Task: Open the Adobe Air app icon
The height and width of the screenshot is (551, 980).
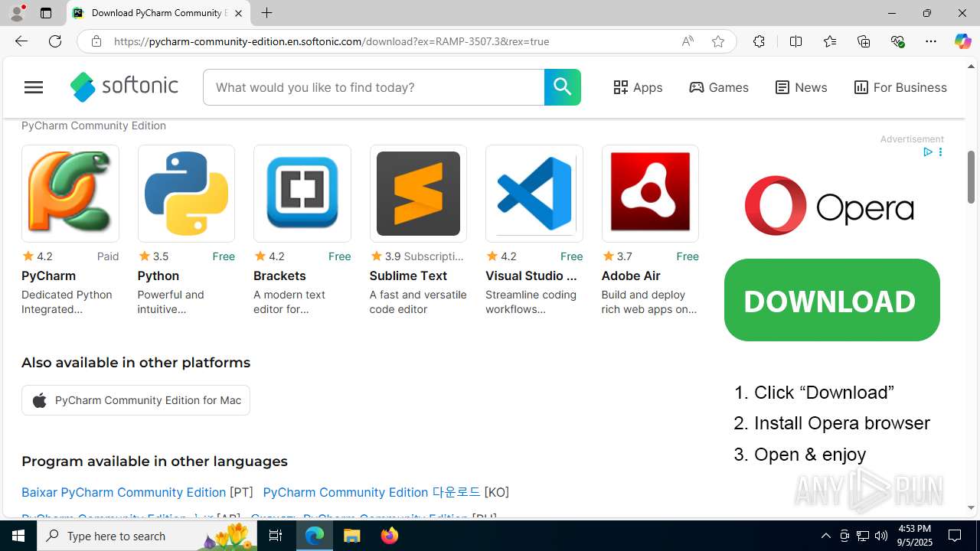Action: [x=650, y=194]
